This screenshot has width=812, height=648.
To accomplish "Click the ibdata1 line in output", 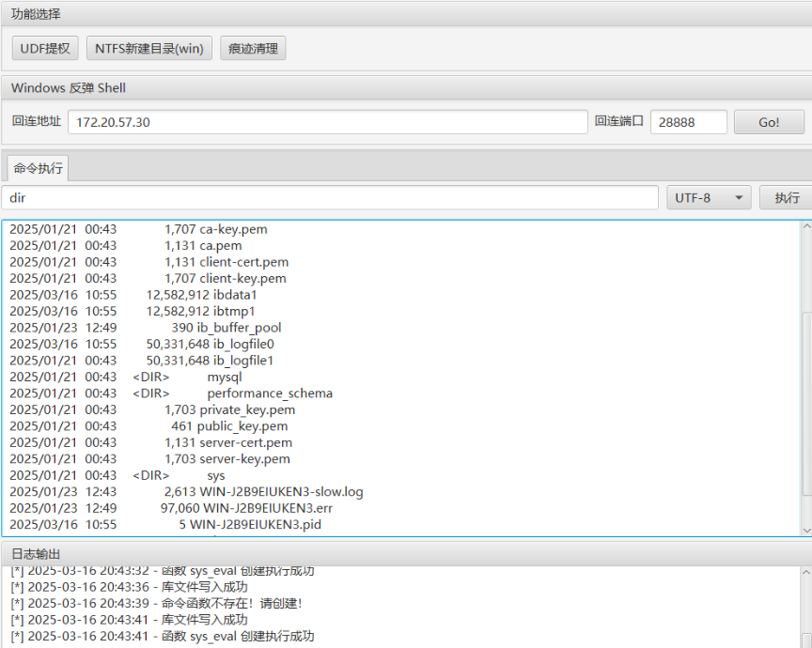I will coord(235,295).
